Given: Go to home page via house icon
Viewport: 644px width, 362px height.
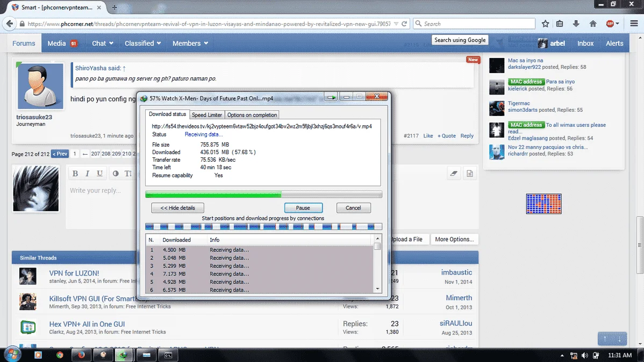Looking at the screenshot, I should pyautogui.click(x=593, y=24).
